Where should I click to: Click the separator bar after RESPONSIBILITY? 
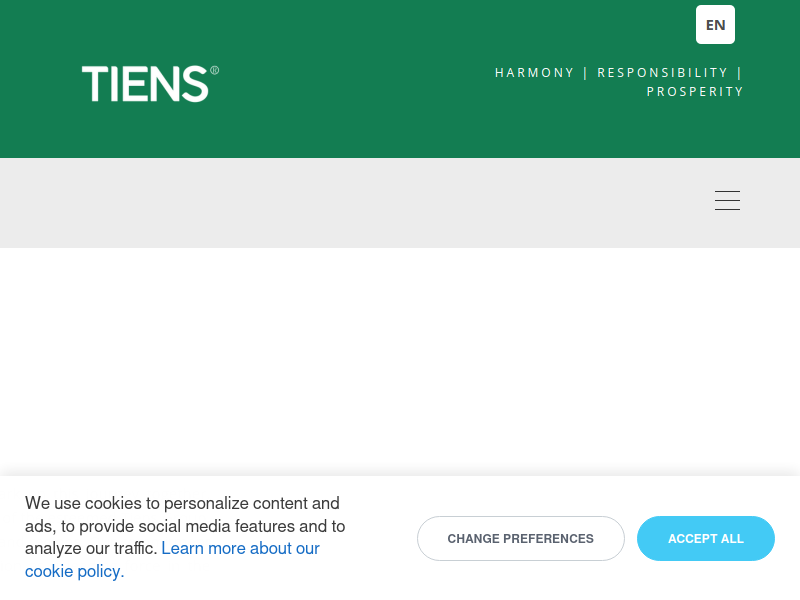[x=739, y=72]
